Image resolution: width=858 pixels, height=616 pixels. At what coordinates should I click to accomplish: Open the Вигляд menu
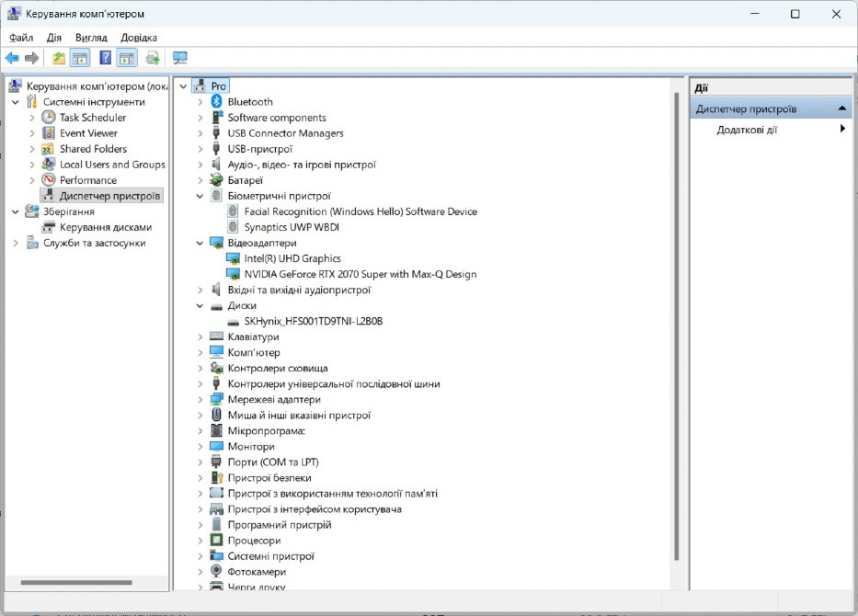91,38
